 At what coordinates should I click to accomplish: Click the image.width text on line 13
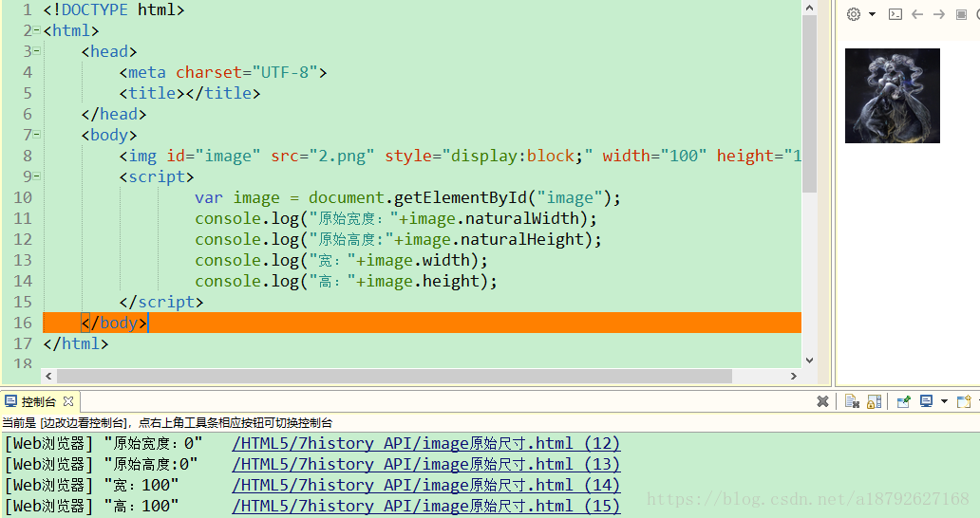[418, 260]
